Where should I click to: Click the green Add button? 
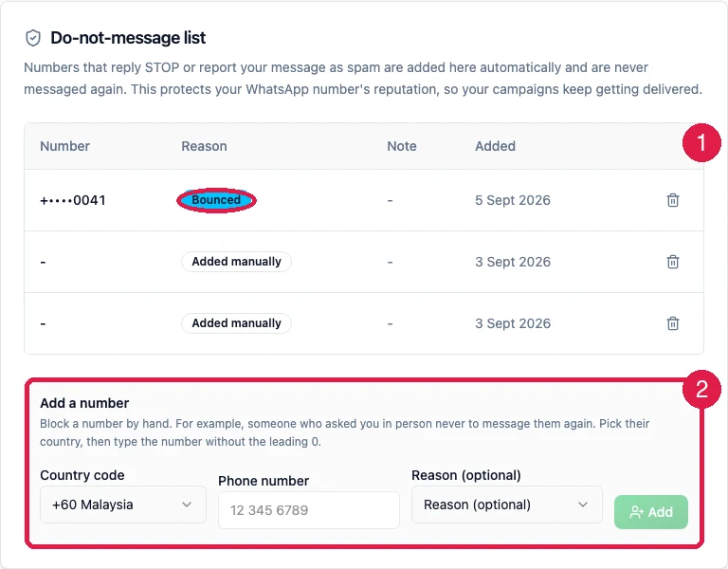651,512
